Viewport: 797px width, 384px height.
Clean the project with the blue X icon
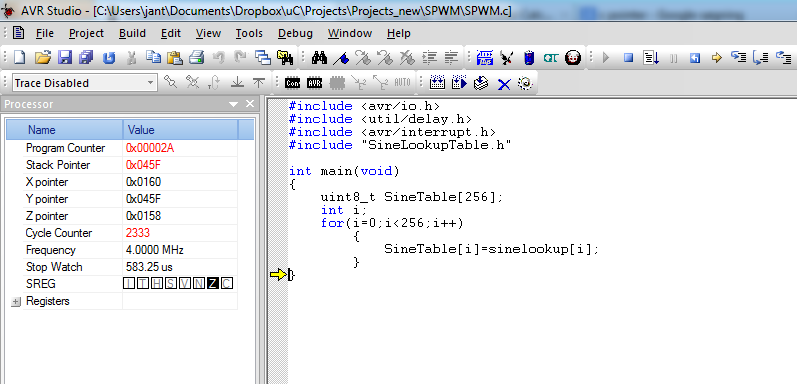point(504,83)
